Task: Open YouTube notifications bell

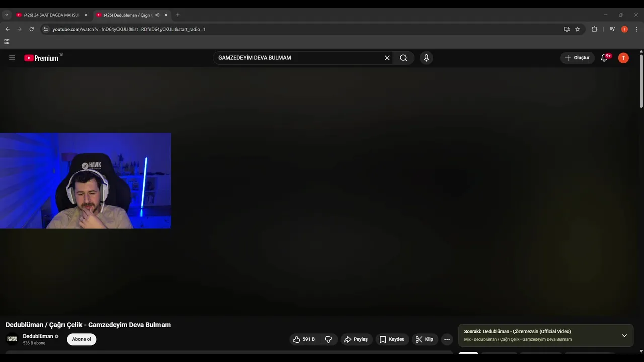Action: coord(605,58)
